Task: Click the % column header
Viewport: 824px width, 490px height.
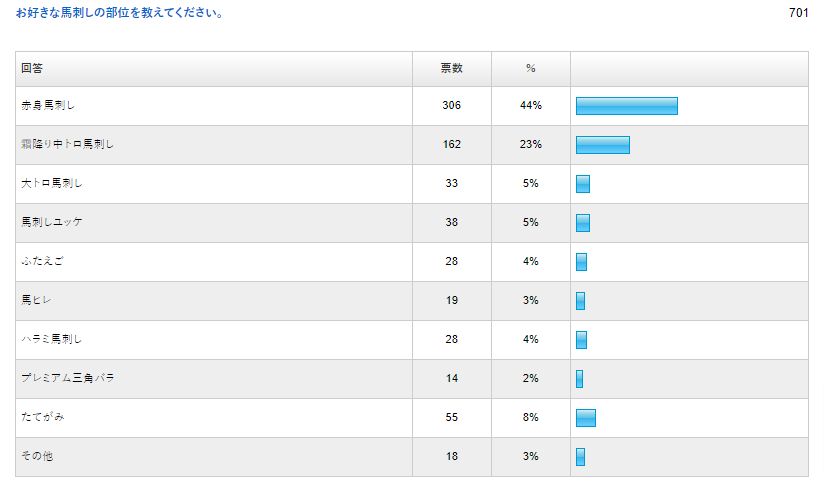Action: pos(531,69)
